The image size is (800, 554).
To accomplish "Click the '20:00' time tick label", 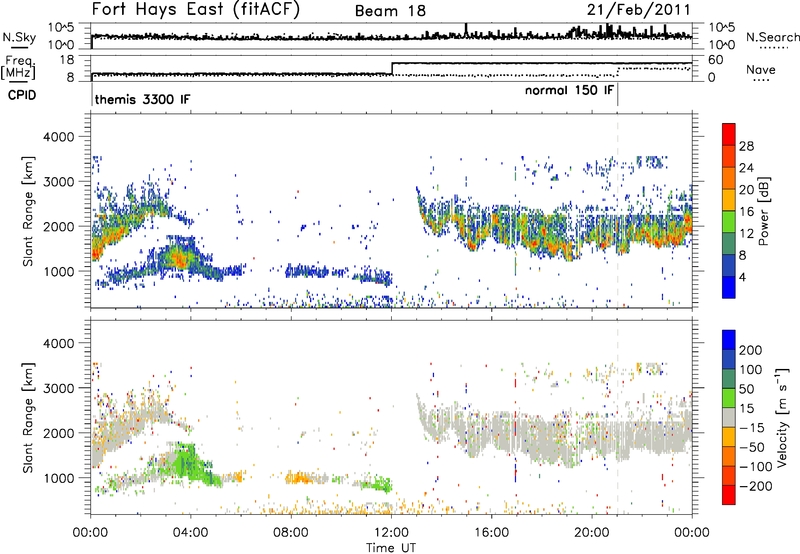I will pyautogui.click(x=592, y=533).
